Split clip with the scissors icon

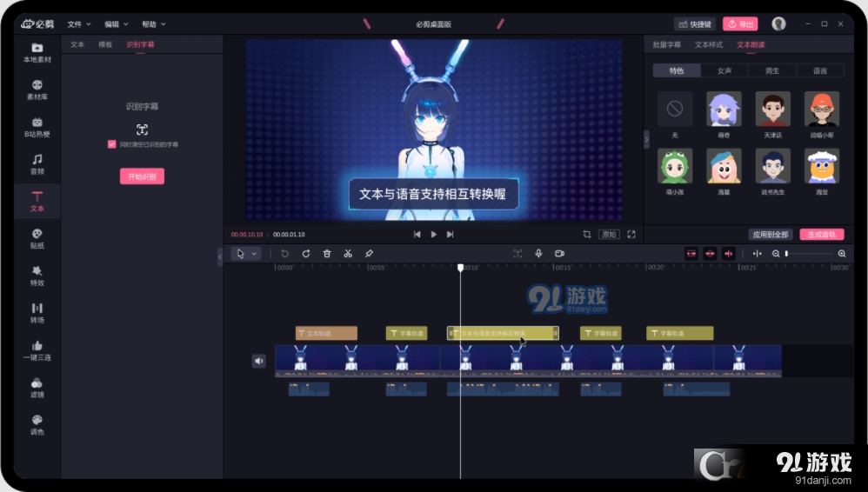[348, 254]
